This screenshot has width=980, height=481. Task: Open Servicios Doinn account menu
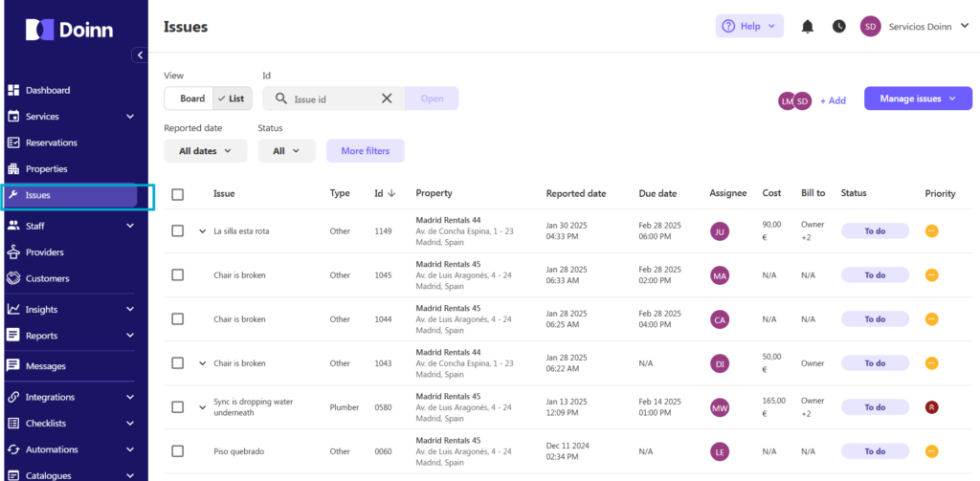[928, 26]
